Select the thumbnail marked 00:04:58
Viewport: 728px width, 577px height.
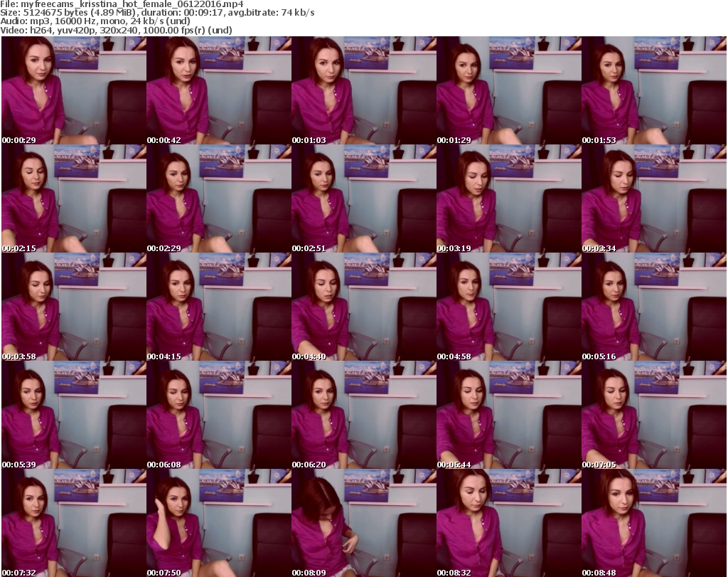tap(509, 307)
